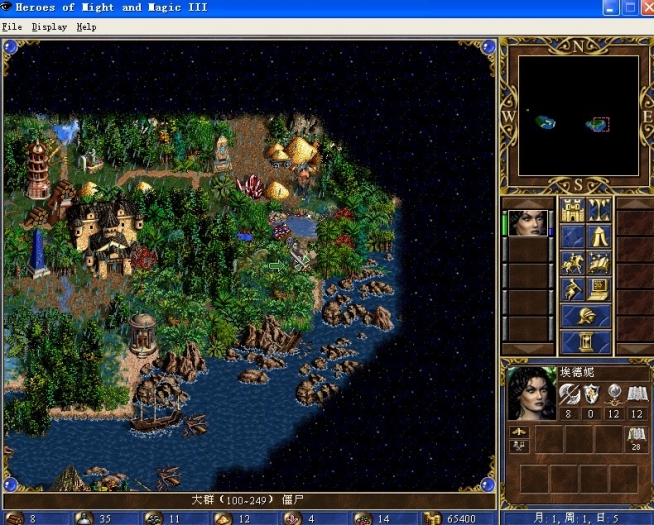Put hero to sleep with tent button
654x525 pixels.
click(599, 237)
